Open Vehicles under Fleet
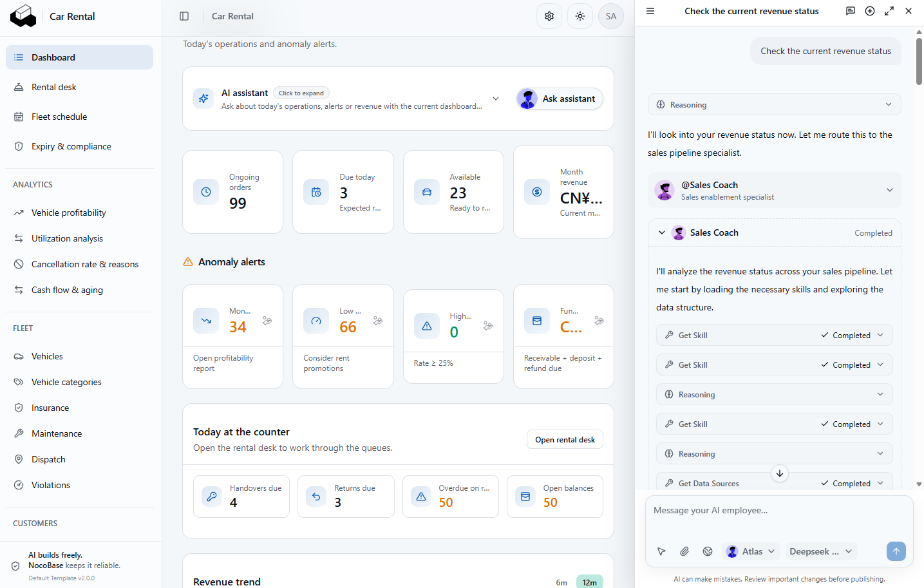This screenshot has height=588, width=924. pyautogui.click(x=80, y=356)
